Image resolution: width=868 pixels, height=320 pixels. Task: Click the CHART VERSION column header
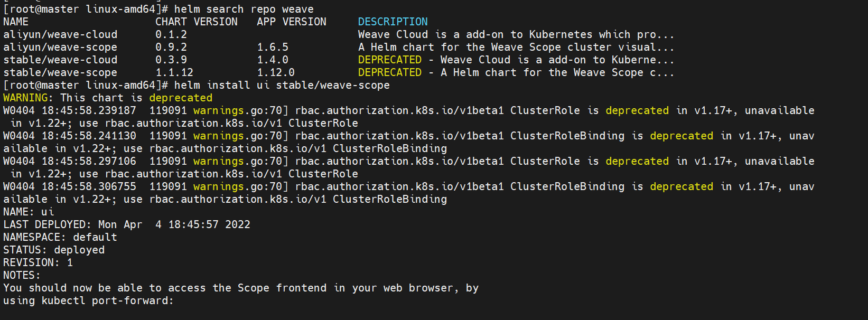click(x=196, y=22)
